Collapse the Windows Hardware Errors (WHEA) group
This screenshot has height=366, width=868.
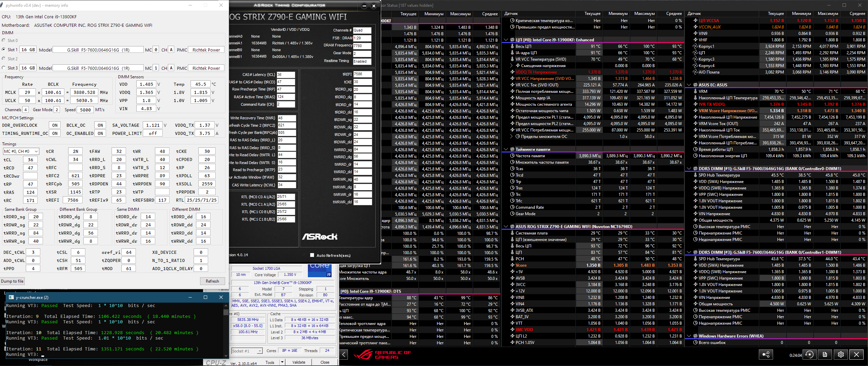[x=689, y=336]
